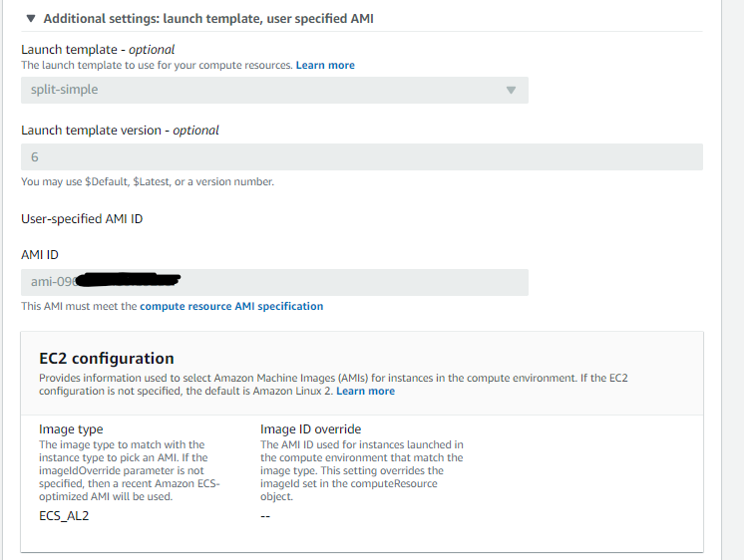Click the AMI ID field label

tap(40, 255)
